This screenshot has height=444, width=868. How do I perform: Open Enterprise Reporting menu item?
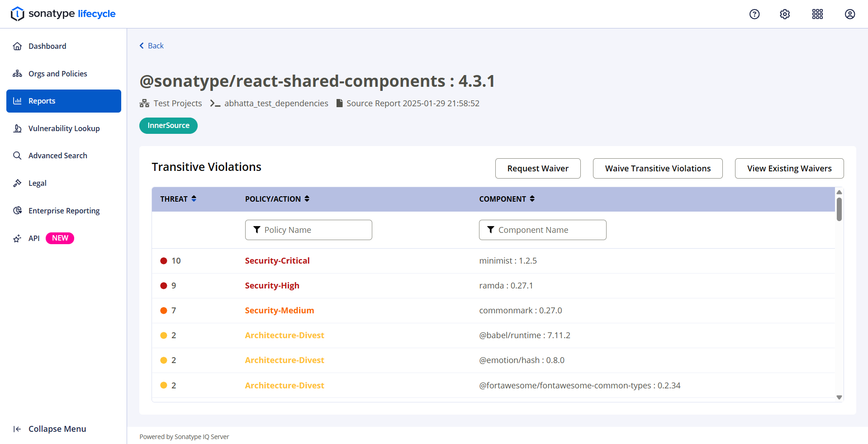(64, 211)
